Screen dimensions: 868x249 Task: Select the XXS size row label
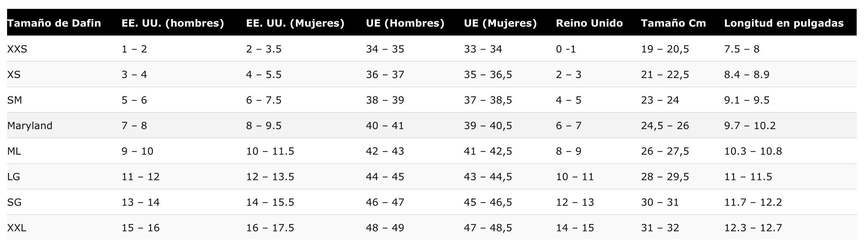point(17,49)
